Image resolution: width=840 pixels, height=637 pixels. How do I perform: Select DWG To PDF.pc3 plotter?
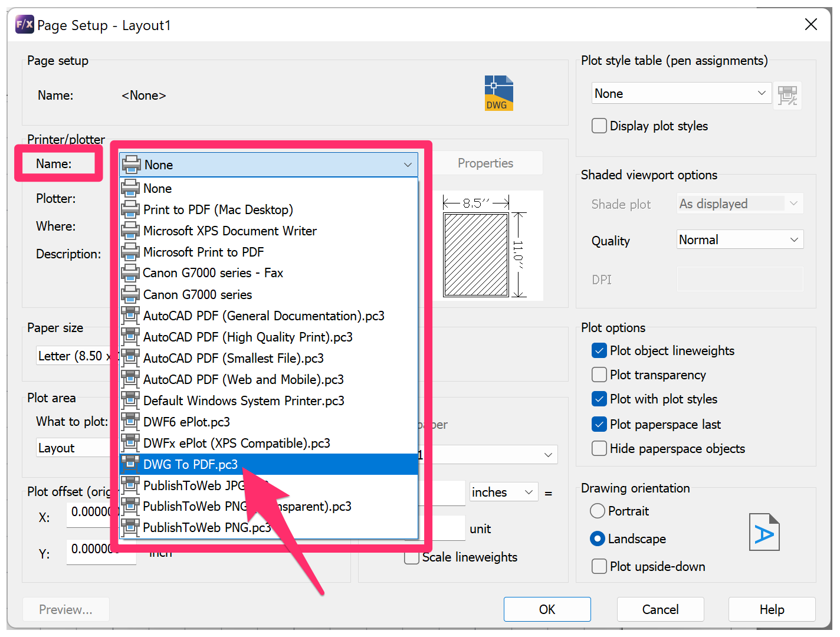pos(269,465)
